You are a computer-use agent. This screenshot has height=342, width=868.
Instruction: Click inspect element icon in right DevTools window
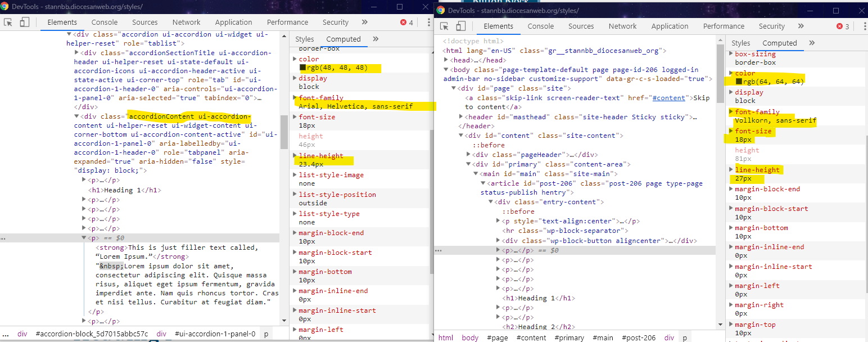(444, 26)
